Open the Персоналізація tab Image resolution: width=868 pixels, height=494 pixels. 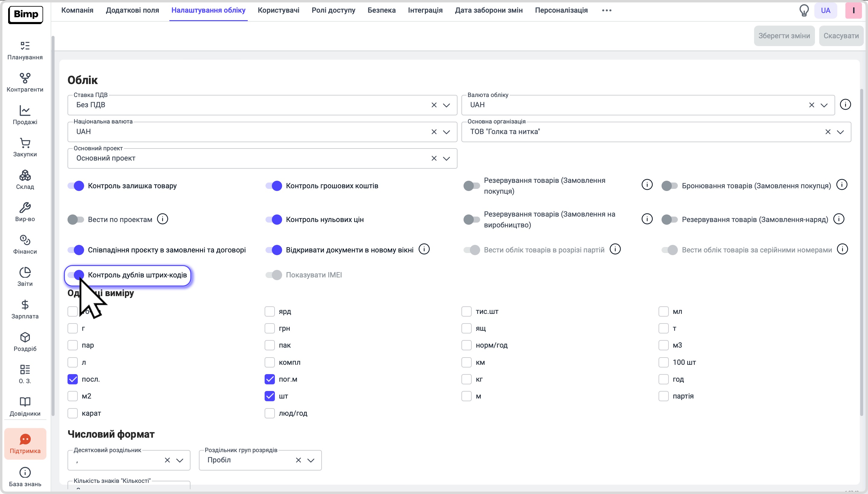(x=561, y=10)
